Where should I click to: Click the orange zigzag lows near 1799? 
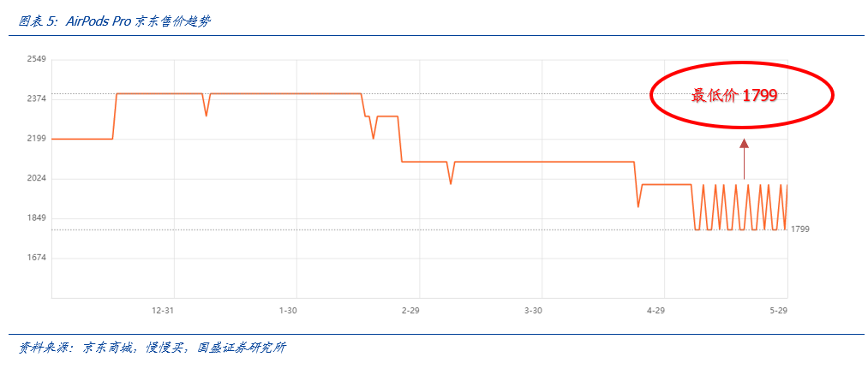pos(740,229)
